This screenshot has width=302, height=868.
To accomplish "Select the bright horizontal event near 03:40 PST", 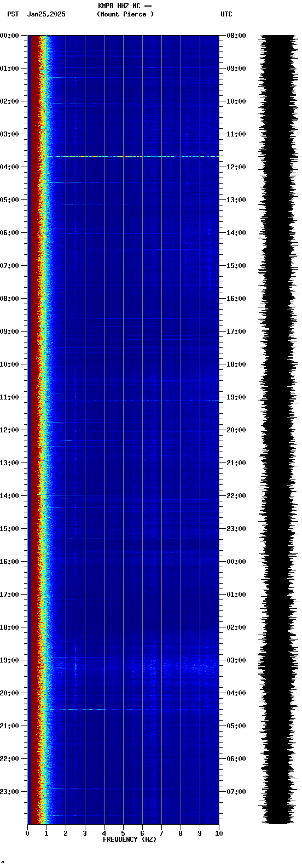I will click(131, 157).
